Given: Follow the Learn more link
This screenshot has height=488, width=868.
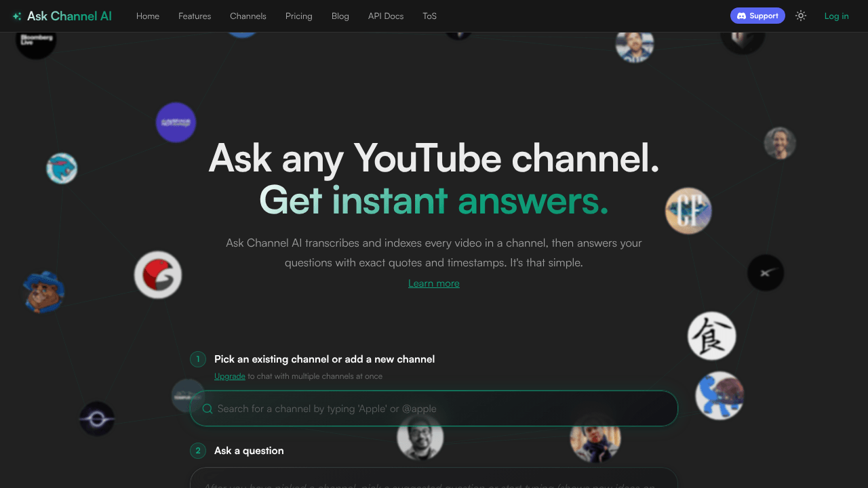Looking at the screenshot, I should (x=434, y=283).
